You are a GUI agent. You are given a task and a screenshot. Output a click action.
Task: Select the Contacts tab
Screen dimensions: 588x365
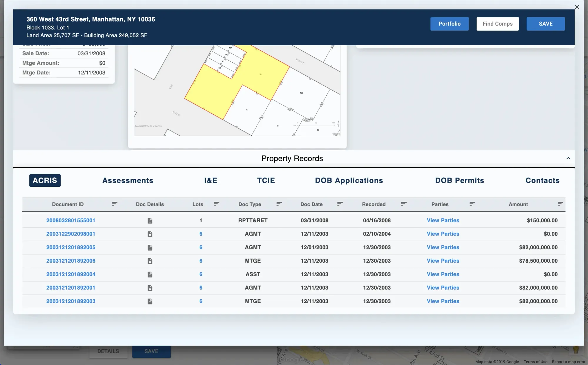542,181
